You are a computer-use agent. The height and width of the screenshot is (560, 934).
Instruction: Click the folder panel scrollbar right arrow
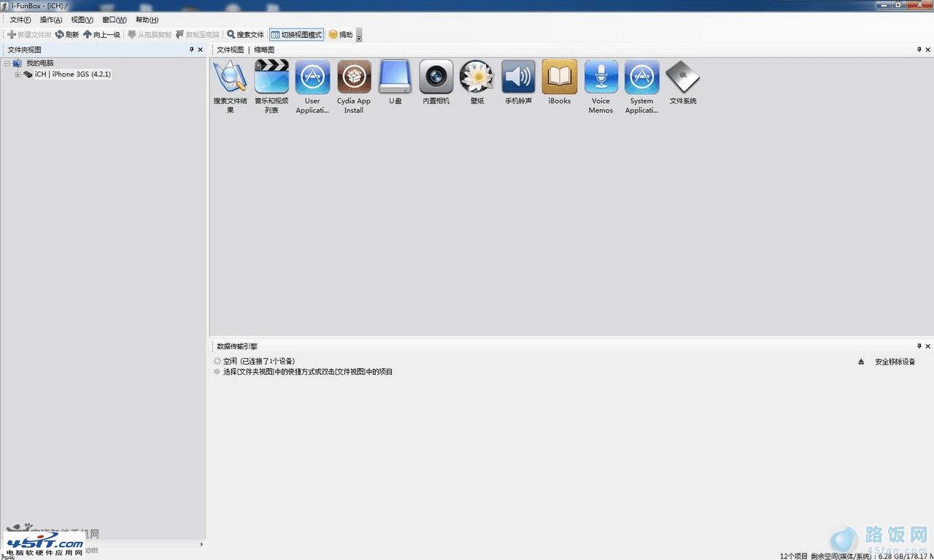coord(202,544)
